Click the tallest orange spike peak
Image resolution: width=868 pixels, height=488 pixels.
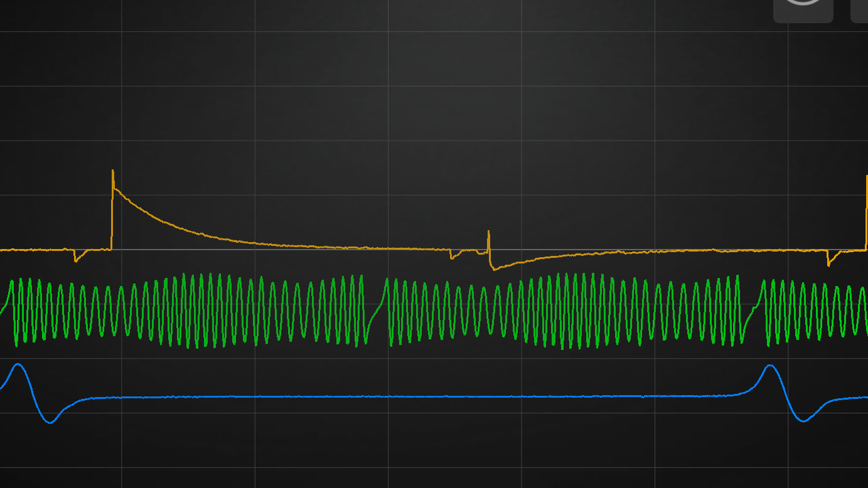coord(113,171)
